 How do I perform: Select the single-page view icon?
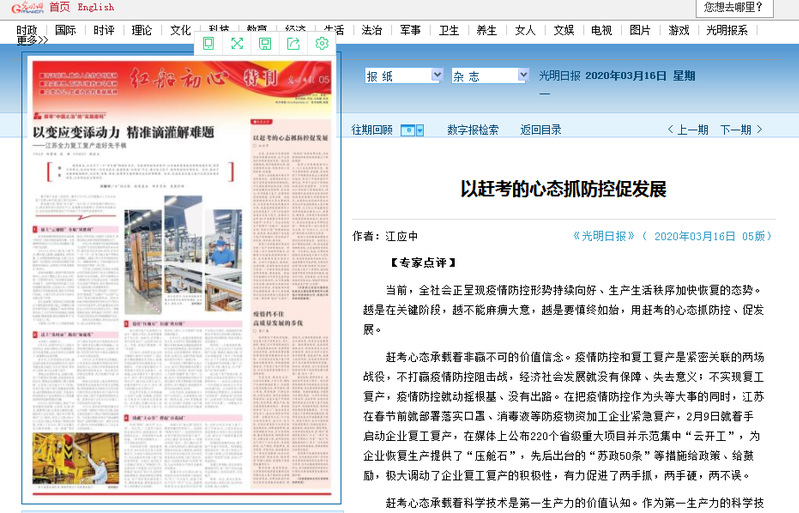208,44
